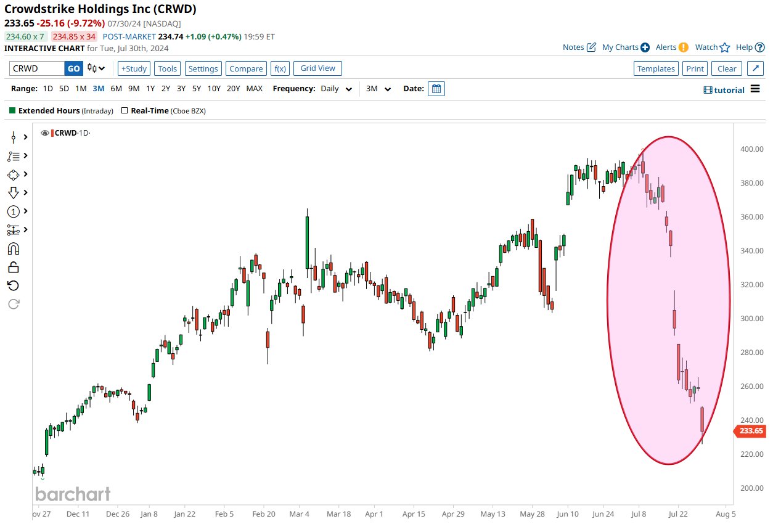Open the hamburger menu beside tutorial
Viewport: 773px width, 532px height.
tap(756, 90)
